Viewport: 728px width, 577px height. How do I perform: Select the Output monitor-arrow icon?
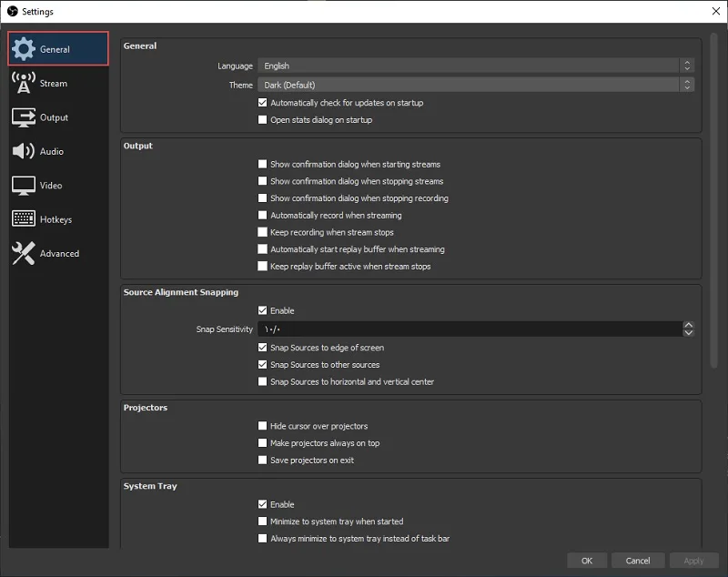pos(24,117)
